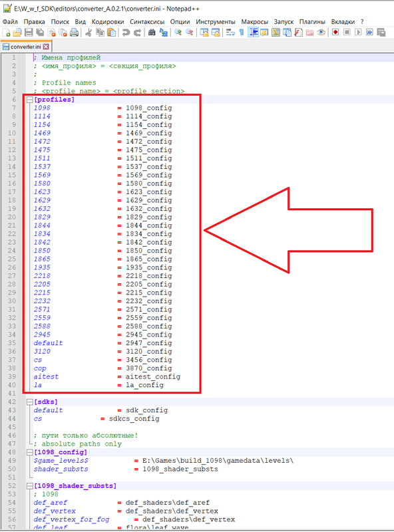This screenshot has height=532, width=394.
Task: Open the Инструменты menu
Action: [216, 22]
